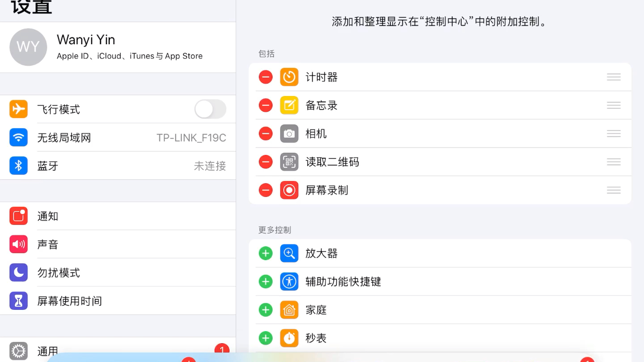Click the orange 计时器 timer icon
This screenshot has height=362, width=644.
289,77
